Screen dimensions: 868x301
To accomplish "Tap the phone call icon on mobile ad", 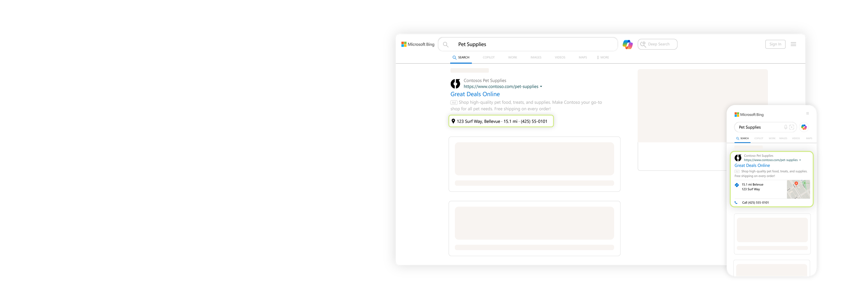I will click(736, 203).
